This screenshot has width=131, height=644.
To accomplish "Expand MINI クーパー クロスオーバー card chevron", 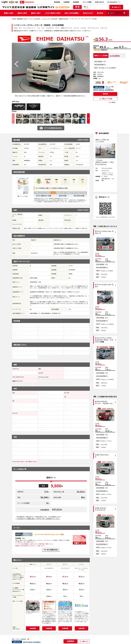I will pyautogui.click(x=115, y=402).
